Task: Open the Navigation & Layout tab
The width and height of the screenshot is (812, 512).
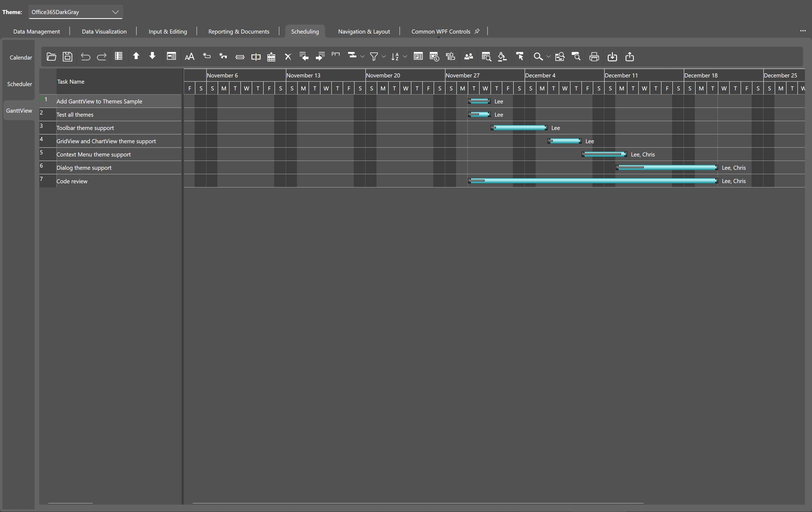Action: click(364, 31)
